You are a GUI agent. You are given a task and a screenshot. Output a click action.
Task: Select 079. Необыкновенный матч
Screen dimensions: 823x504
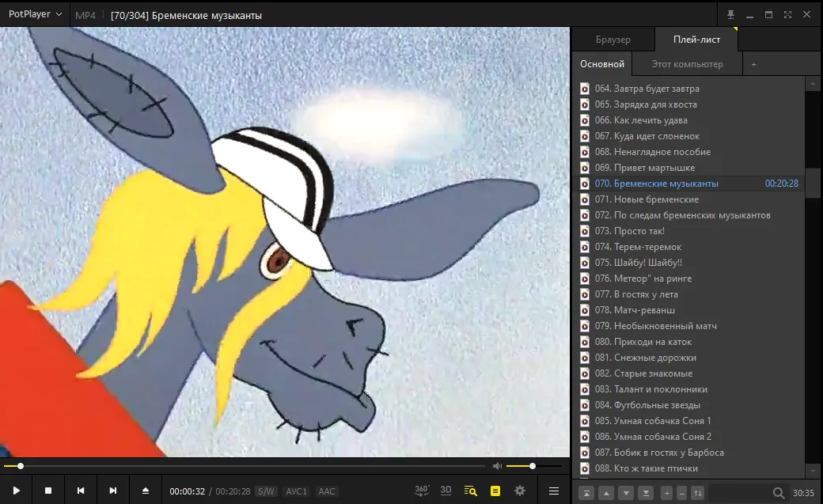pyautogui.click(x=690, y=326)
